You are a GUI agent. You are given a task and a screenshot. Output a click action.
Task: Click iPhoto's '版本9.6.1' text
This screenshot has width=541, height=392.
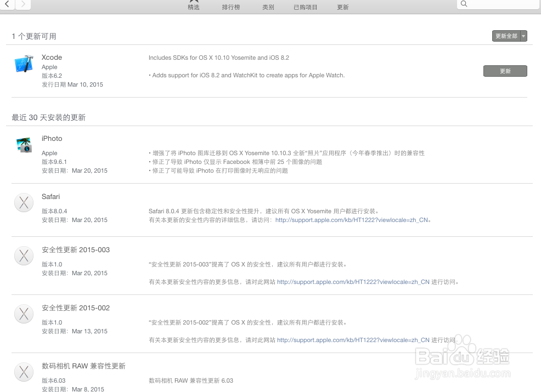tap(54, 162)
